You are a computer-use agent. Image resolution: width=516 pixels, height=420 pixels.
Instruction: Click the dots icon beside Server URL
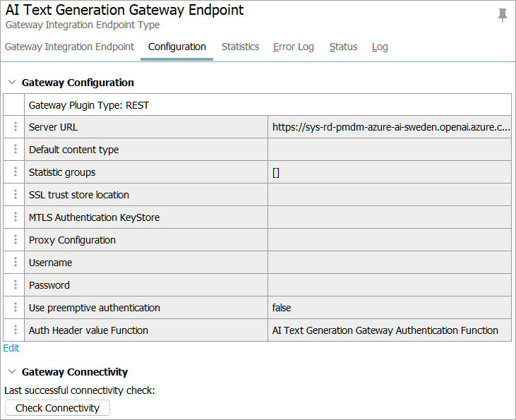pos(15,127)
